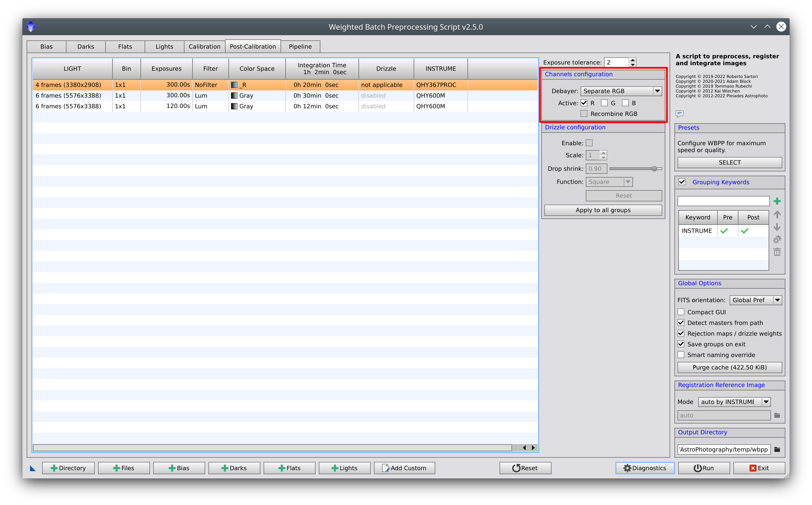
Task: Enable Compact GUI checkbox
Action: click(x=681, y=312)
